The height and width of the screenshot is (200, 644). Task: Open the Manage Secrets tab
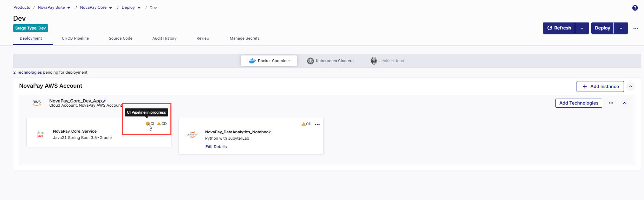245,38
